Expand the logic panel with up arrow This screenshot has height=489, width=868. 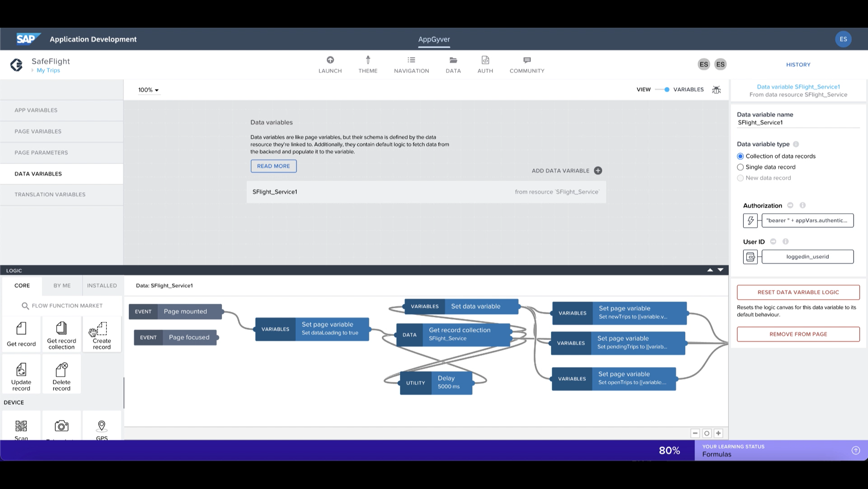(x=710, y=270)
